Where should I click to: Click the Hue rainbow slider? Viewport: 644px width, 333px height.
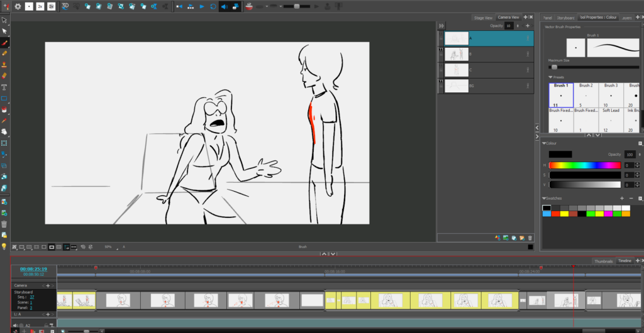(x=585, y=165)
